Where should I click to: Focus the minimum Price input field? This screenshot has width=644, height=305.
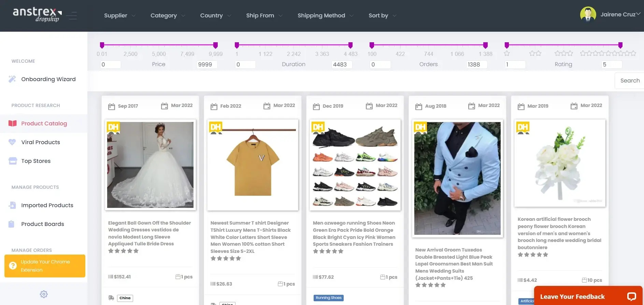coord(110,64)
